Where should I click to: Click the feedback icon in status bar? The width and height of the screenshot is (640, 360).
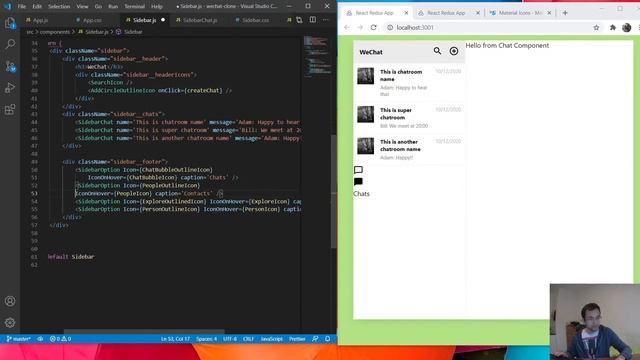click(315, 339)
